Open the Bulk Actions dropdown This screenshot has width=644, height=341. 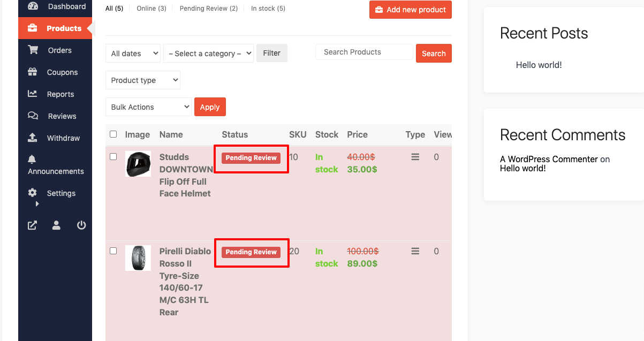148,107
